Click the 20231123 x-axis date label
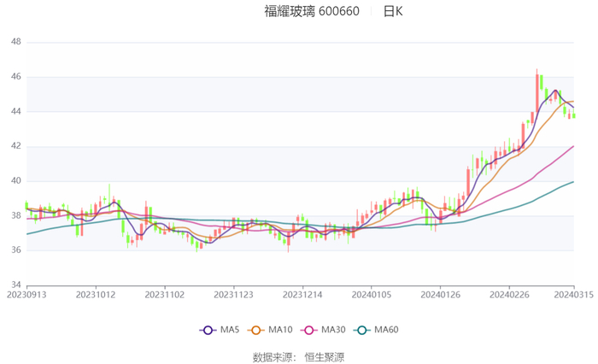Viewport: 598px width, 364px height. point(233,295)
